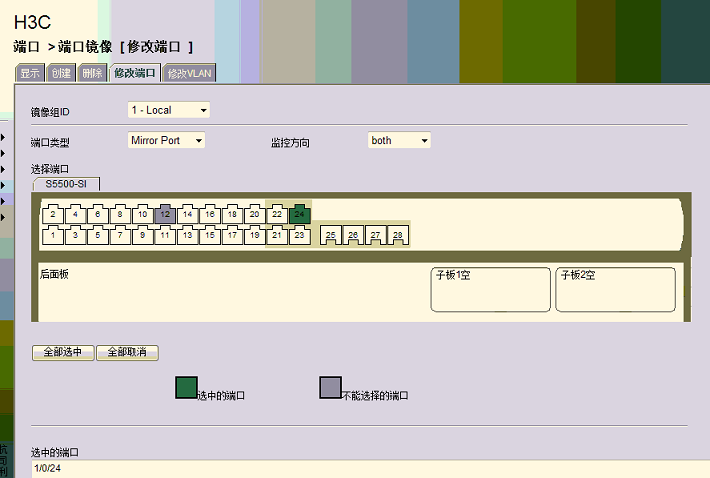Open the 镜像组ID dropdown

coord(168,110)
